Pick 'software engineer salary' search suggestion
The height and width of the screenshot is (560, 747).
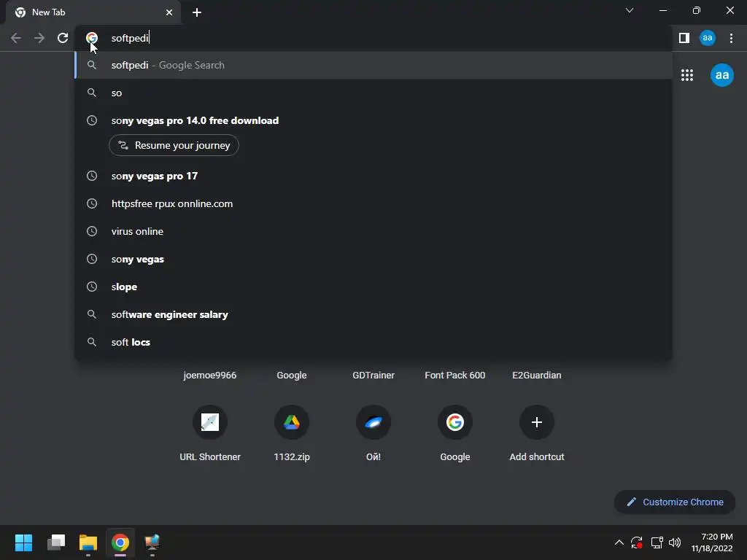(373, 314)
